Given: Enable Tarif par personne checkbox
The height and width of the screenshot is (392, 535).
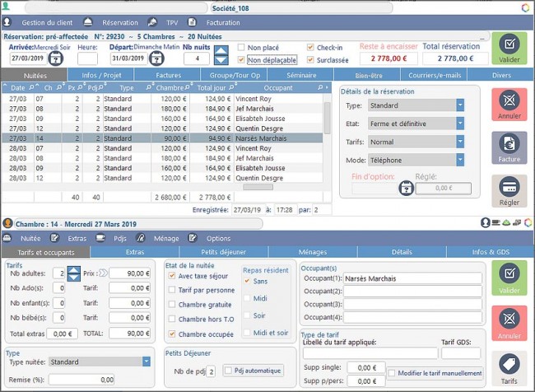Looking at the screenshot, I should click(x=172, y=290).
